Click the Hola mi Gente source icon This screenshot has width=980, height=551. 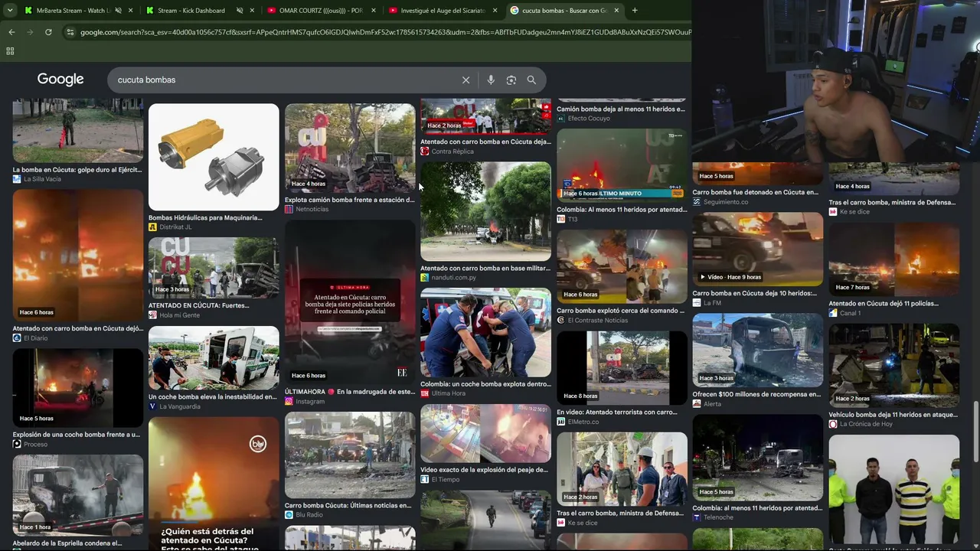pos(152,315)
